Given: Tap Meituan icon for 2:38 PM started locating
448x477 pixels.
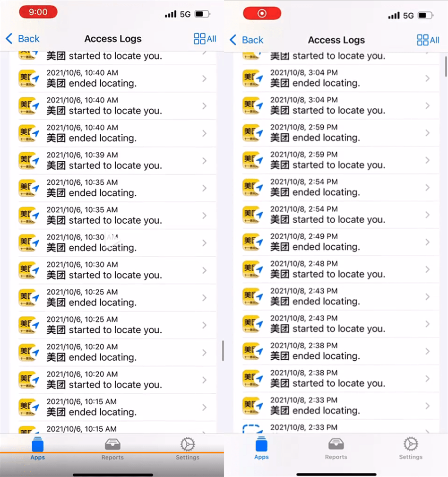Looking at the screenshot, I should 252,379.
